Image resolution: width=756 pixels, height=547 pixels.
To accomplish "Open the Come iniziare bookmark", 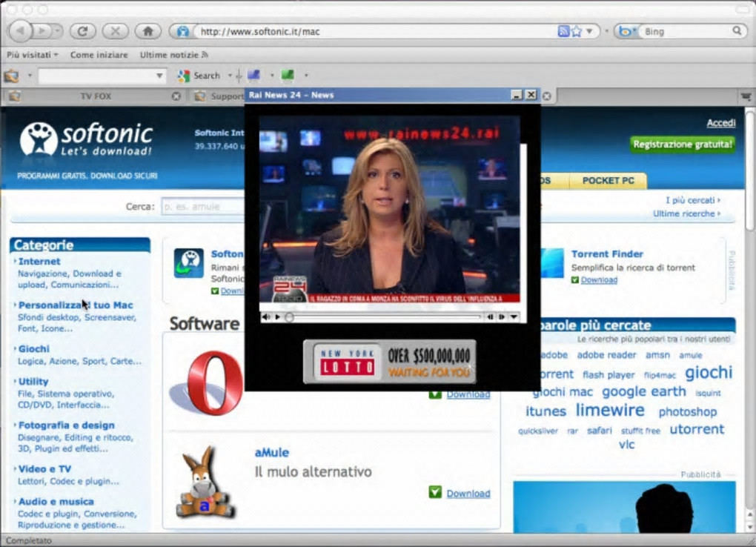I will [99, 55].
